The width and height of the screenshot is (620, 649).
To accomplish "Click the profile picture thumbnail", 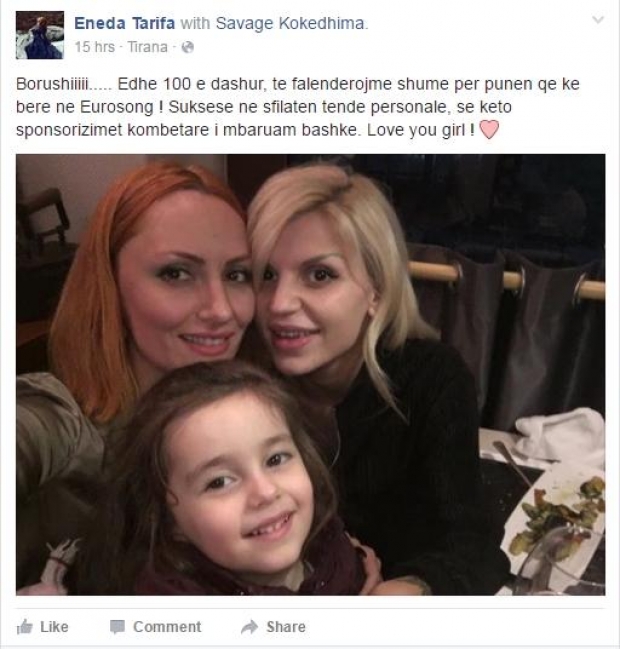I will 40,35.
